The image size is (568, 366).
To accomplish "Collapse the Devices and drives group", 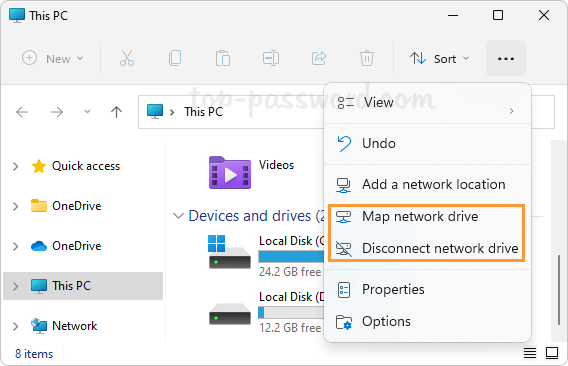I will (x=178, y=216).
